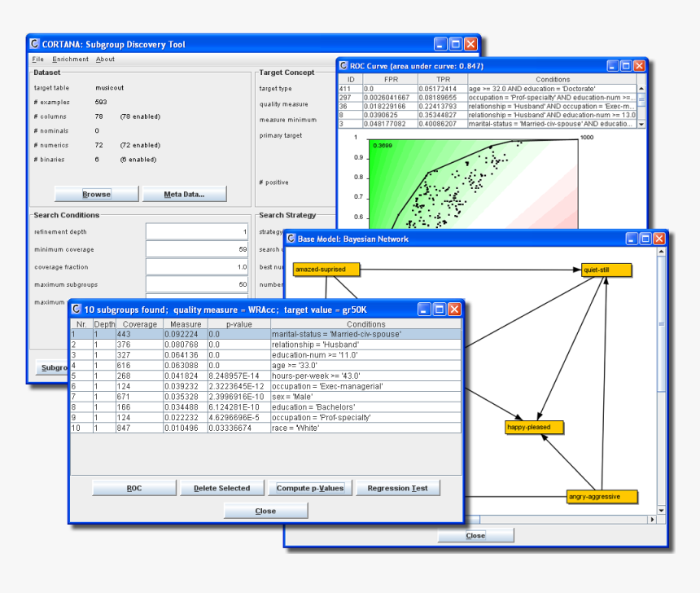Click the amazed-suprised node in Bayesian Network
This screenshot has width=700, height=593.
point(326,270)
